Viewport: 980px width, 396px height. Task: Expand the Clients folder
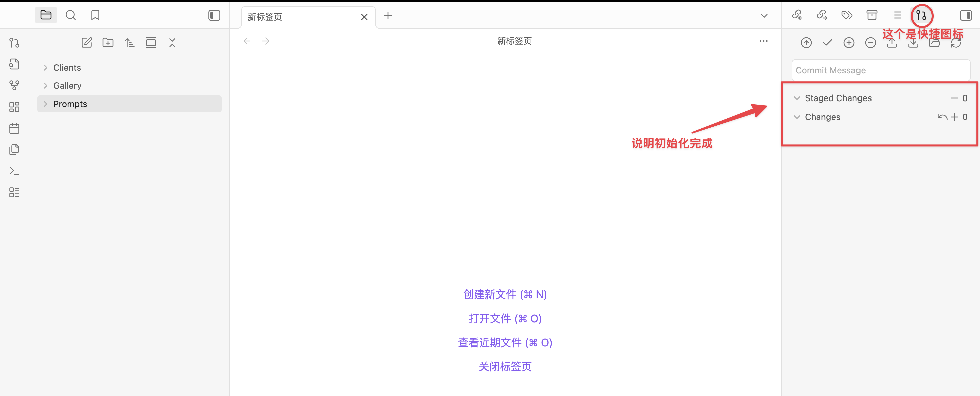point(67,68)
